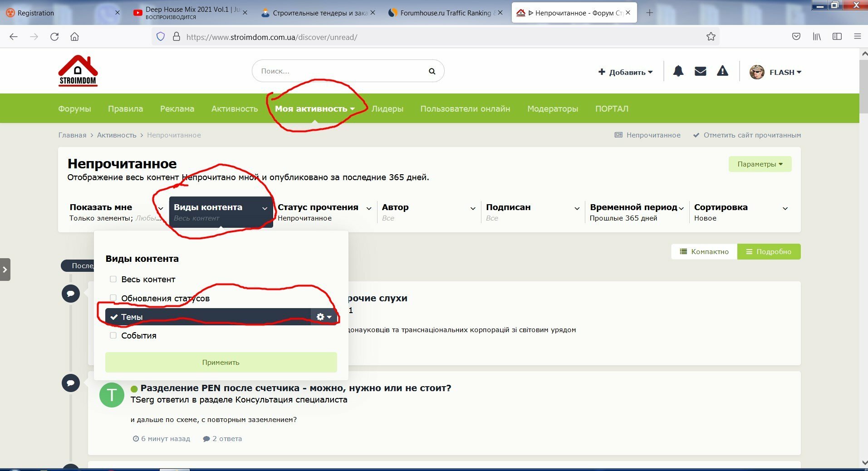Check the Обновления статусов checkbox
868x471 pixels.
113,298
